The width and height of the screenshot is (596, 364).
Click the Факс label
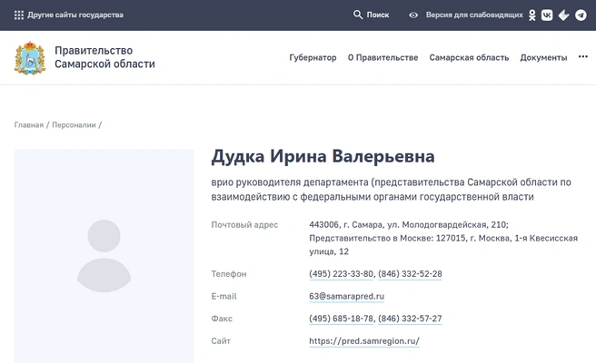coord(222,319)
